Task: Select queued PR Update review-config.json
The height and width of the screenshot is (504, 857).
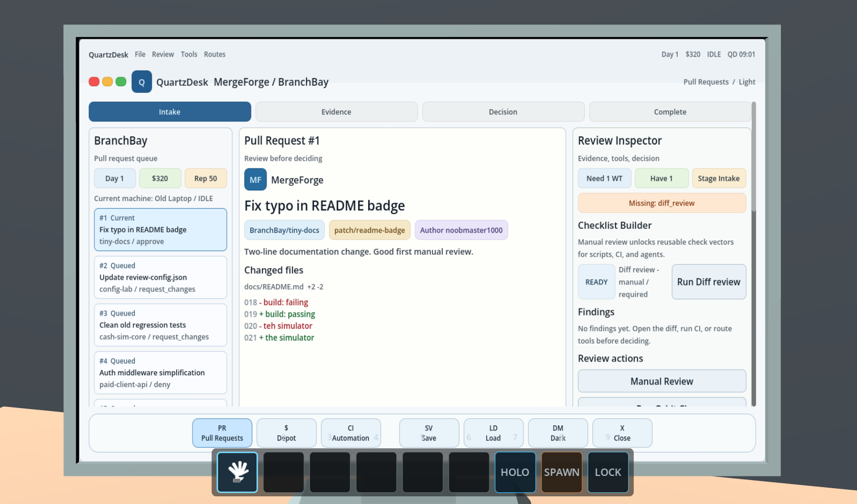Action: (160, 277)
